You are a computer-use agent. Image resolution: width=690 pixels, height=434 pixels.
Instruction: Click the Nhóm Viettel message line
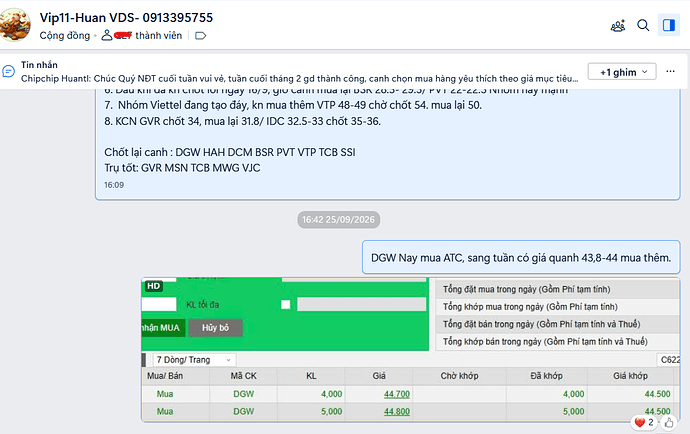point(293,105)
